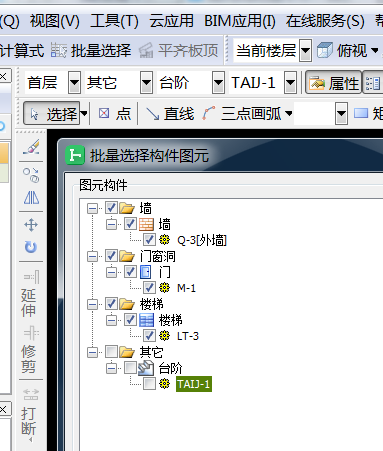Image resolution: width=383 pixels, height=451 pixels.
Task: Open the 俯视 view dropdown arrow
Action: click(375, 51)
